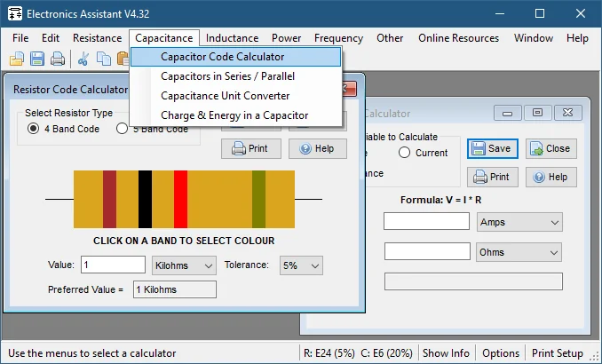The width and height of the screenshot is (602, 364).
Task: Select the 5 Band Code radio button
Action: (123, 129)
